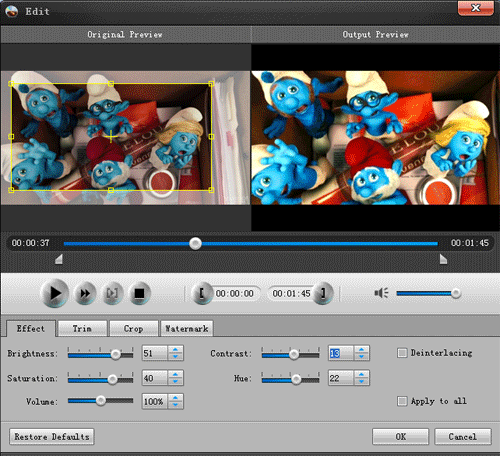Click the Original Preview header label

coord(125,35)
